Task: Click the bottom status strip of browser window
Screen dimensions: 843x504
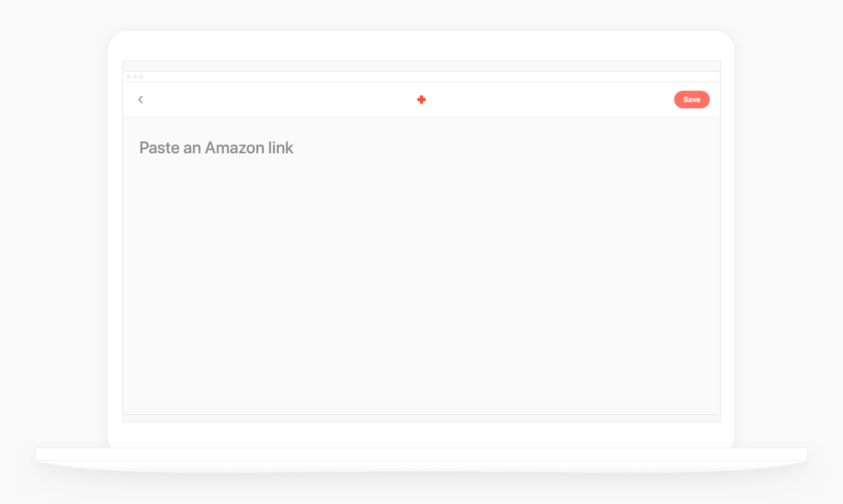Action: click(x=421, y=418)
